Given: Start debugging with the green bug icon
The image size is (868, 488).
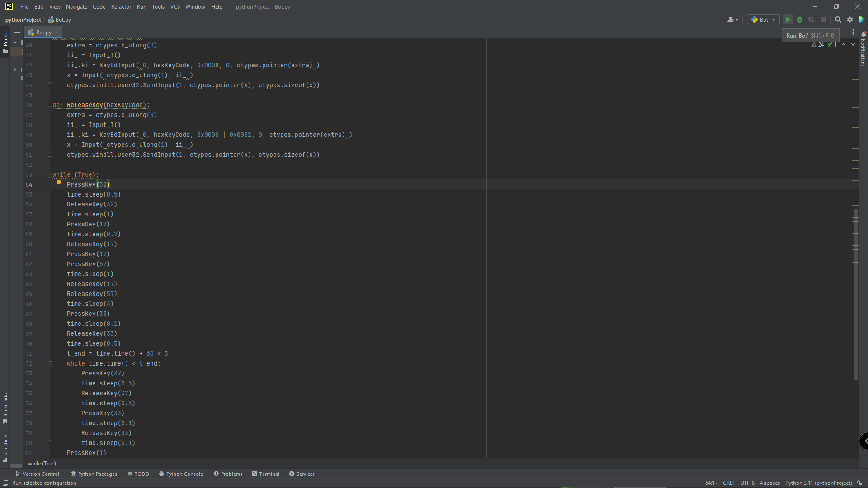Looking at the screenshot, I should click(800, 19).
